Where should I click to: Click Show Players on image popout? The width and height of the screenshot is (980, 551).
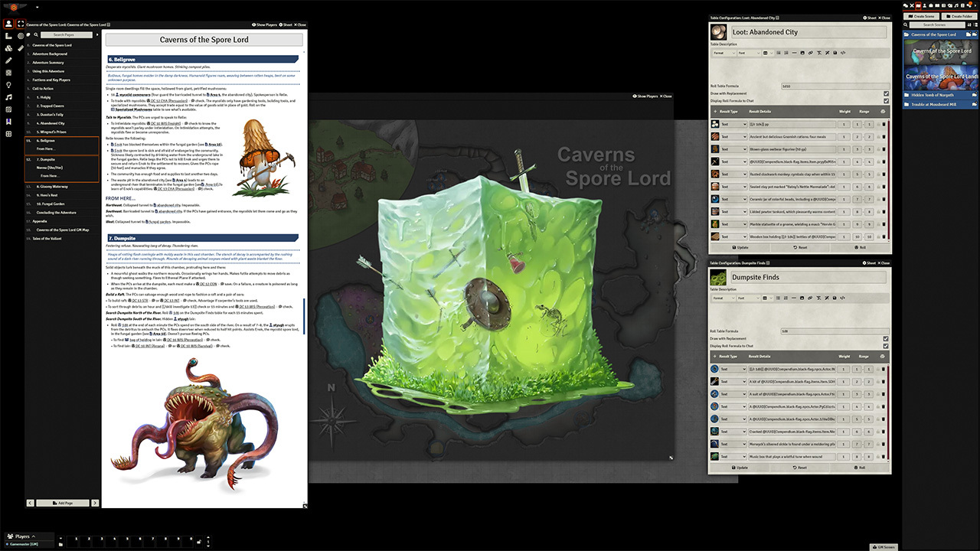[x=645, y=96]
